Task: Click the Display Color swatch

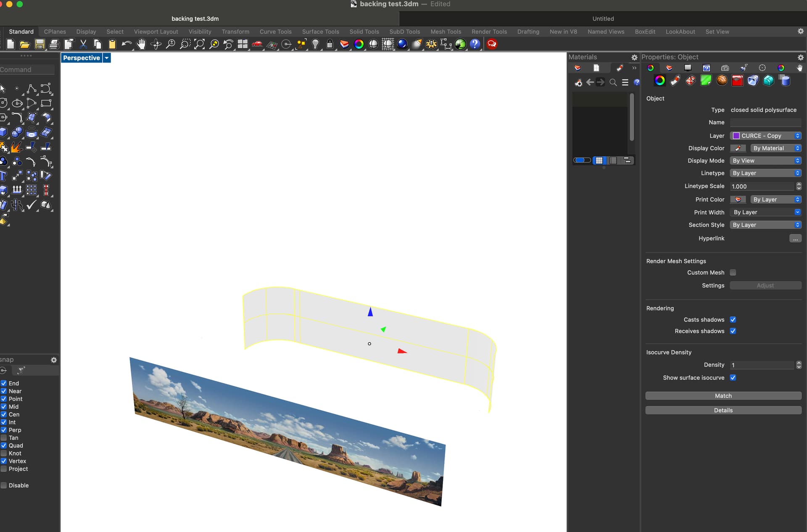Action: click(738, 148)
